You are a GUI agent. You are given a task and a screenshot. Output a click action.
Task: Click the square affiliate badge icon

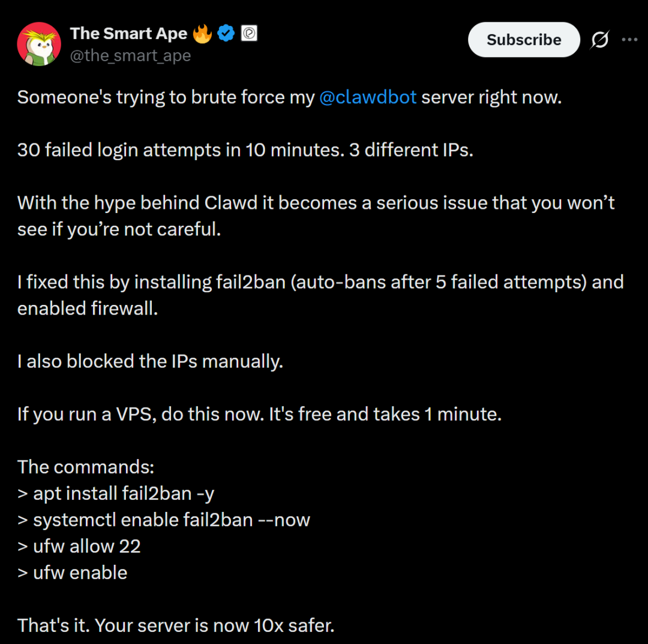[x=249, y=34]
